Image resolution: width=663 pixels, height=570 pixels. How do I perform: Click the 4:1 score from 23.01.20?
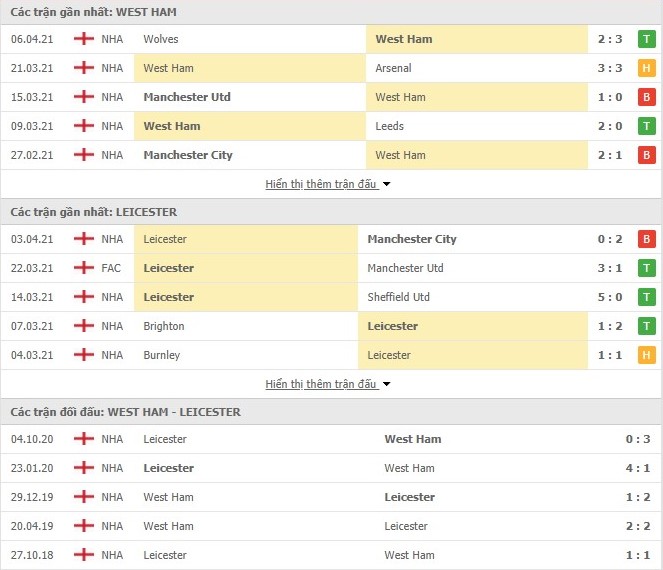[x=626, y=468]
